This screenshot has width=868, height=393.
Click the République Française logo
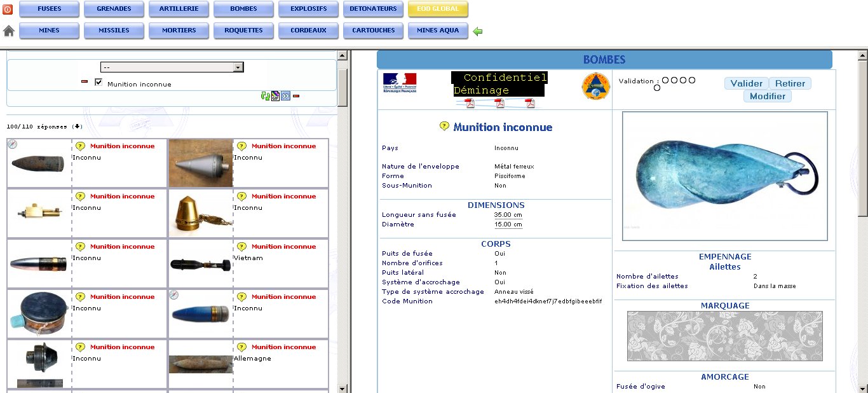400,83
